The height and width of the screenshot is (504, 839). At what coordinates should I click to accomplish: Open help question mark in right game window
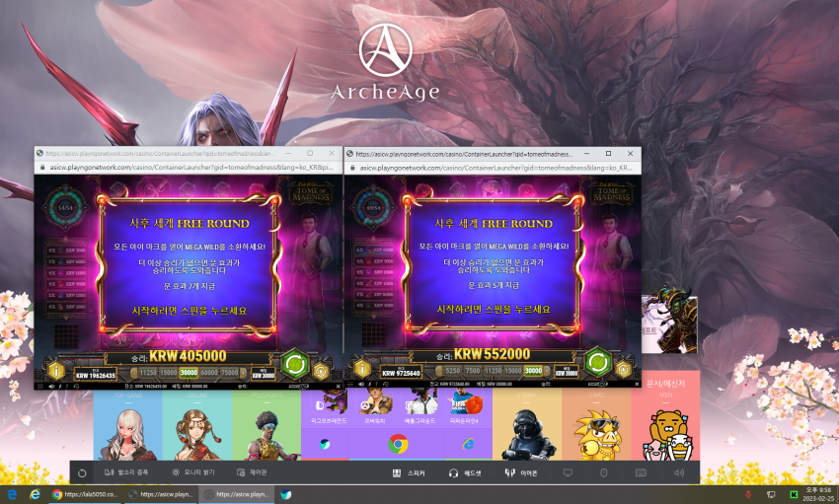click(376, 385)
